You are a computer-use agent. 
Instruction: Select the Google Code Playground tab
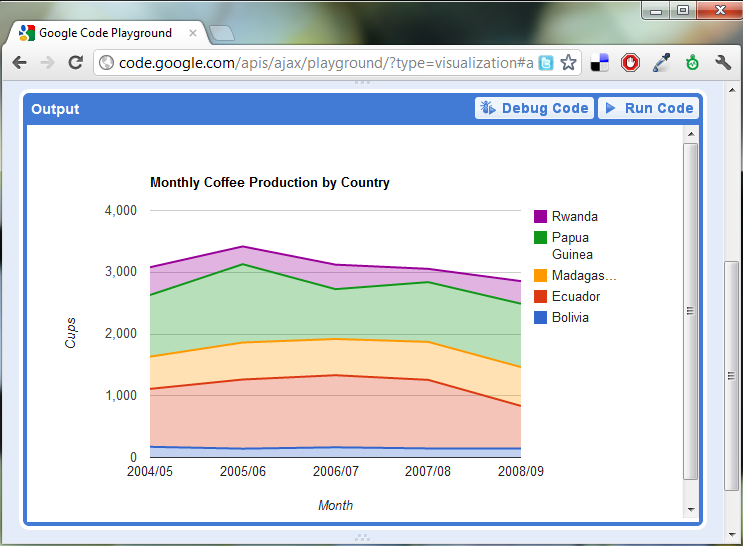point(105,33)
